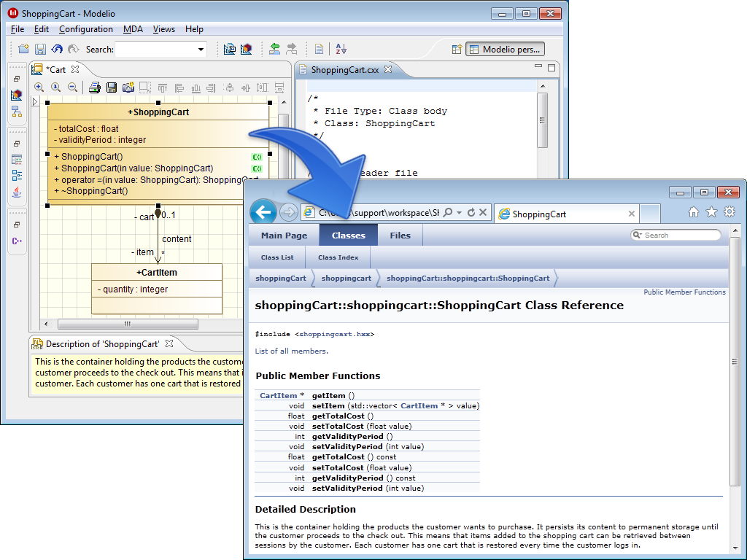Go back in the browser window

pyautogui.click(x=263, y=212)
